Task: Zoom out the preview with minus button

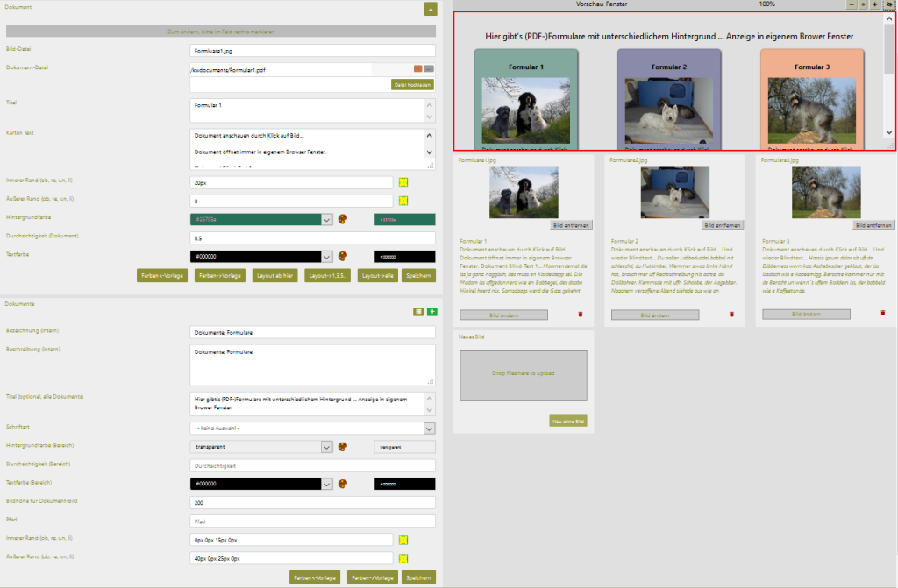Action: pyautogui.click(x=852, y=4)
